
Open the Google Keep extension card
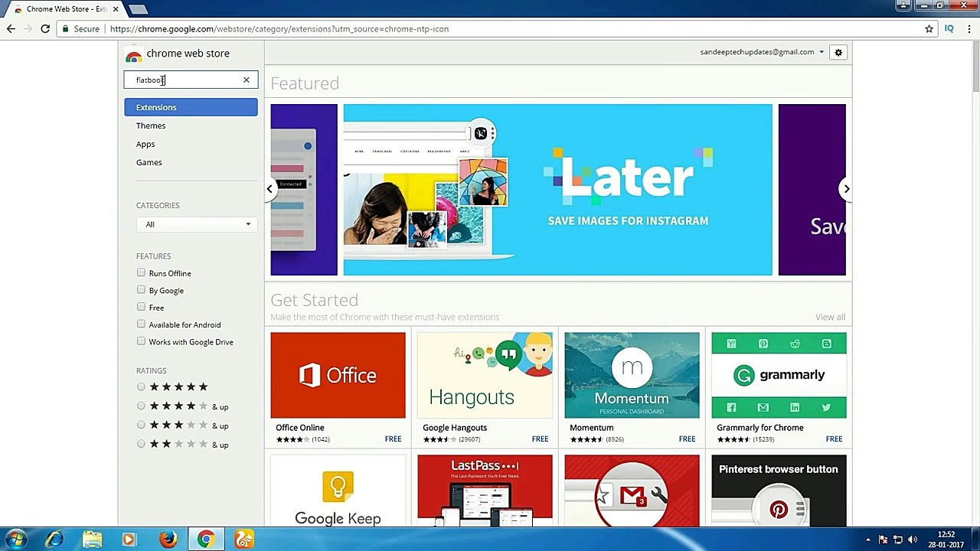click(338, 491)
